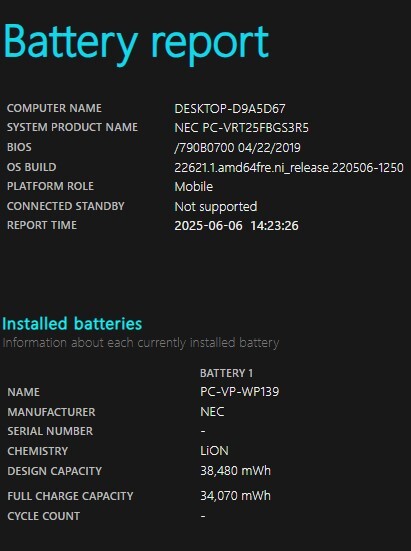Click the BATTERY 1 column header
Viewport: 411px width, 551px height.
(x=226, y=373)
